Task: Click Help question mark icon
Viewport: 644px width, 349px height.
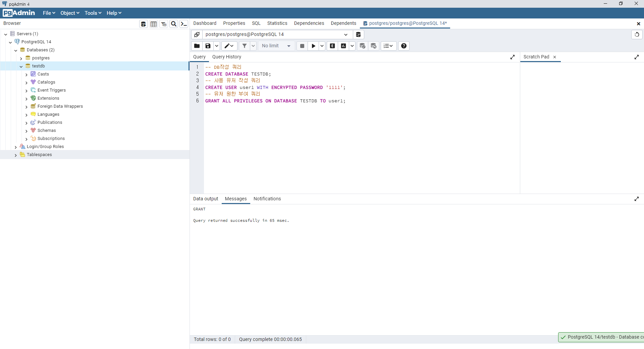Action: pyautogui.click(x=404, y=46)
